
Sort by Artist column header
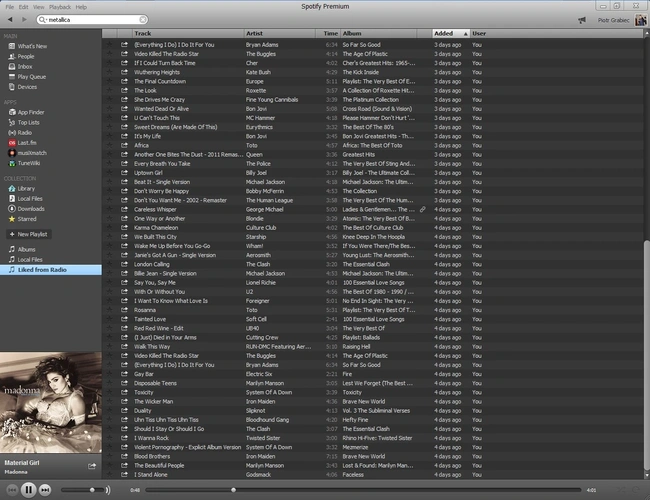pyautogui.click(x=279, y=34)
